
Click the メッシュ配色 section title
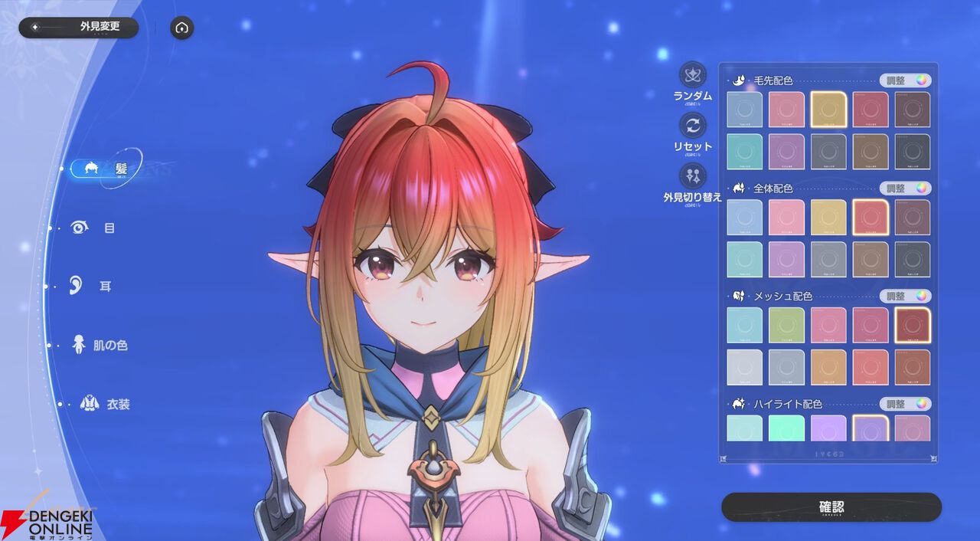click(783, 296)
